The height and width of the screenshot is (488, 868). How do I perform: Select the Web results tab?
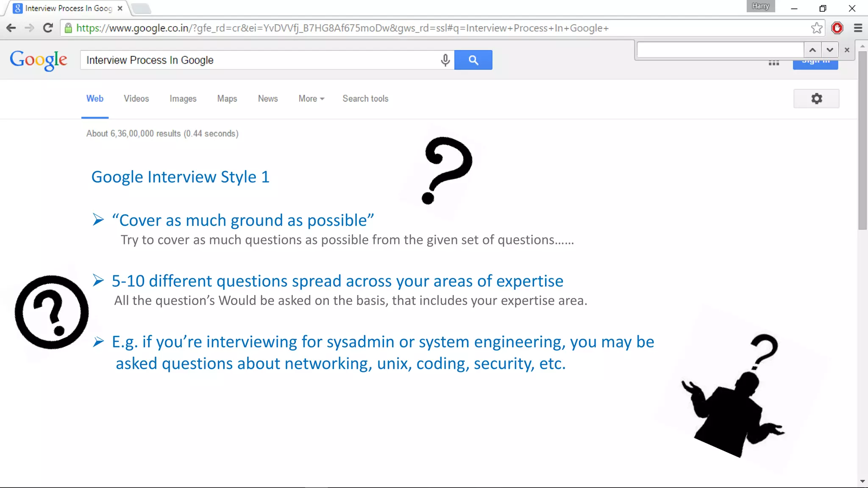(x=95, y=99)
